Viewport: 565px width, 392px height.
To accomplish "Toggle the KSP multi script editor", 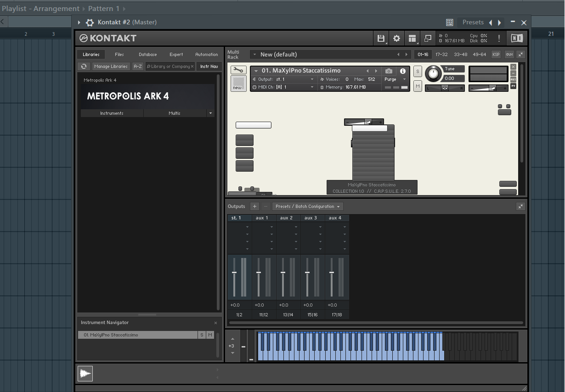I will pos(496,54).
